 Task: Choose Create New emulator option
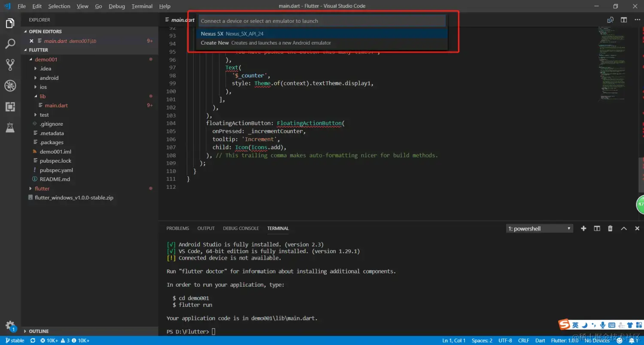(322, 43)
